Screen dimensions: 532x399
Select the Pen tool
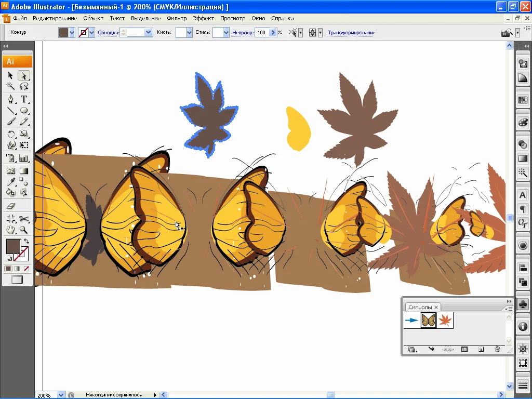pyautogui.click(x=10, y=99)
